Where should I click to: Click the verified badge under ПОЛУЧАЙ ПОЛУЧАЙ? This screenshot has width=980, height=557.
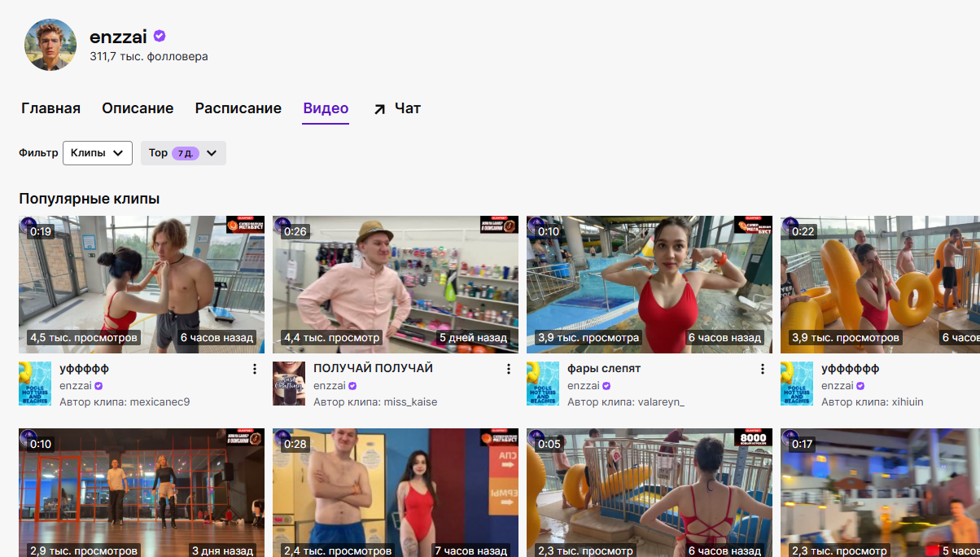click(352, 386)
